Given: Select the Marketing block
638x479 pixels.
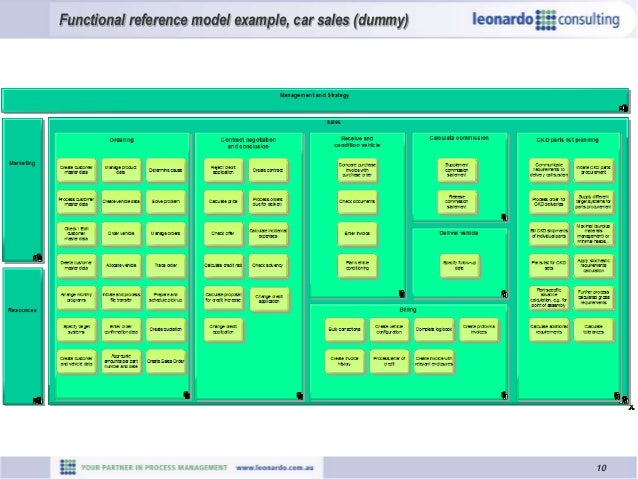Looking at the screenshot, I should [x=22, y=190].
